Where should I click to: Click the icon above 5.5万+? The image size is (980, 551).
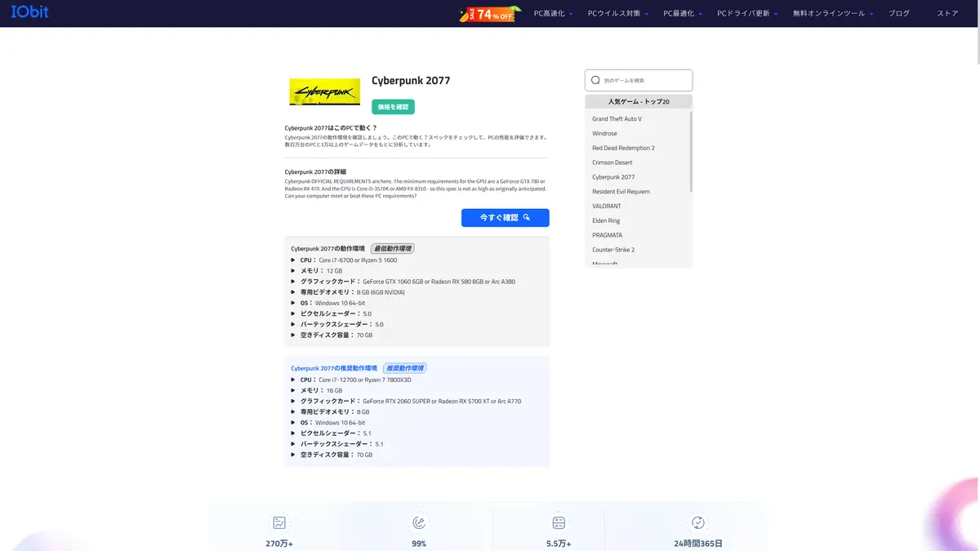[x=559, y=522]
